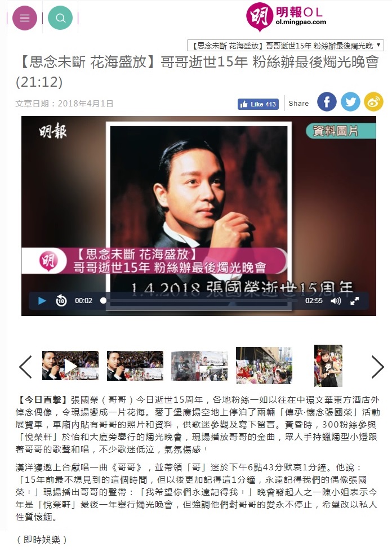Open the purple hamburger menu
Image resolution: width=392 pixels, height=552 pixels.
tap(25, 18)
